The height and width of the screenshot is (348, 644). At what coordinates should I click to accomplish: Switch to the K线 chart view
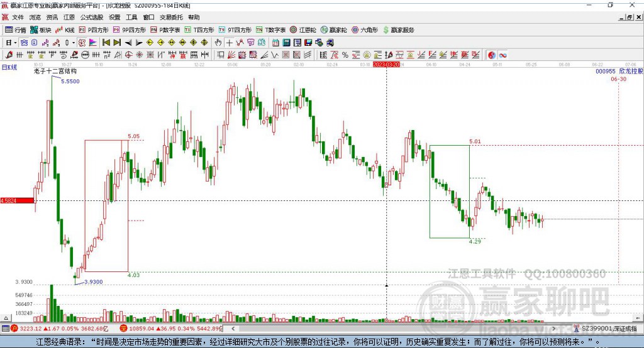65,30
